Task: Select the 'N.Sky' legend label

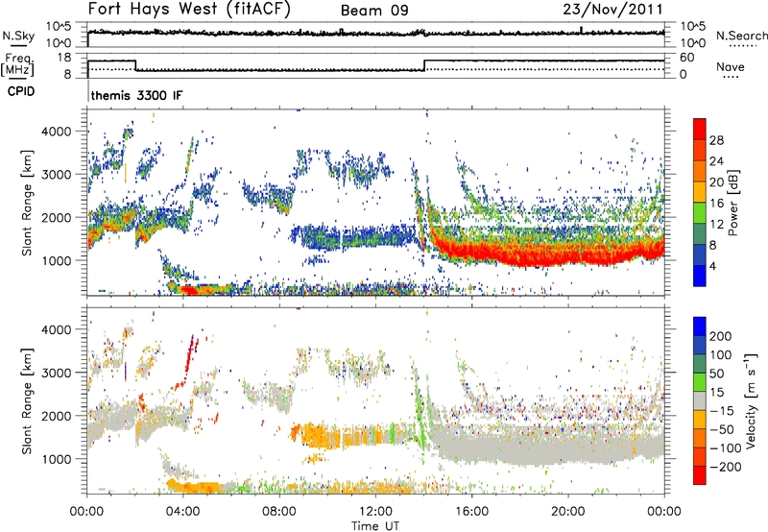Action: pos(18,36)
